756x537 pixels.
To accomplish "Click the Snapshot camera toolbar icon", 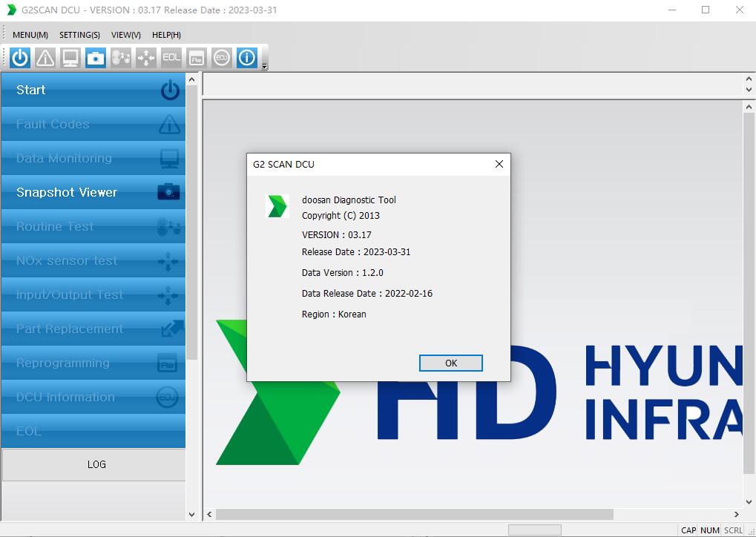I will [x=96, y=58].
